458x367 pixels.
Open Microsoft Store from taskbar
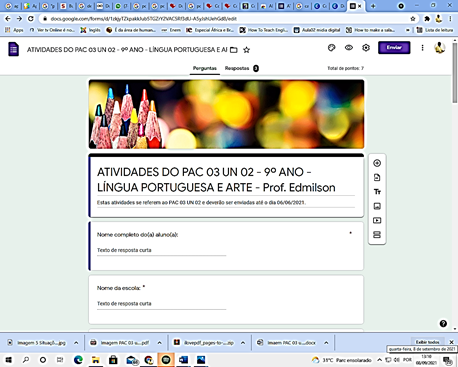pyautogui.click(x=113, y=360)
